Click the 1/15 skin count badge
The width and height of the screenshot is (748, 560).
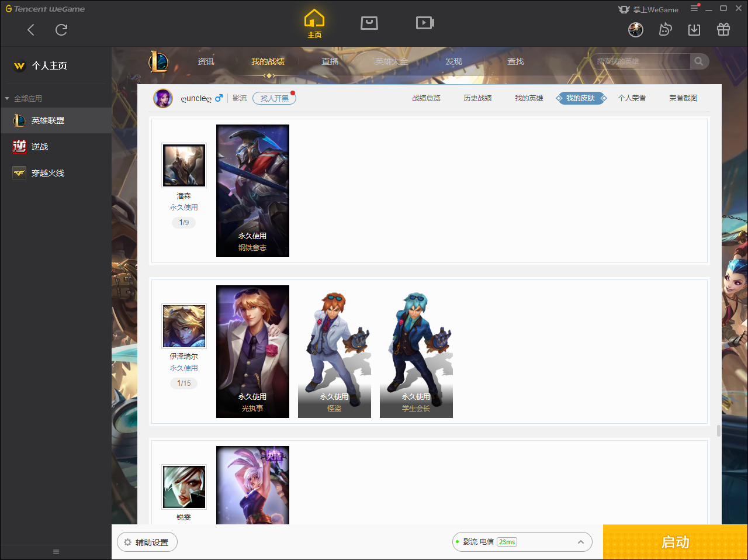point(184,383)
